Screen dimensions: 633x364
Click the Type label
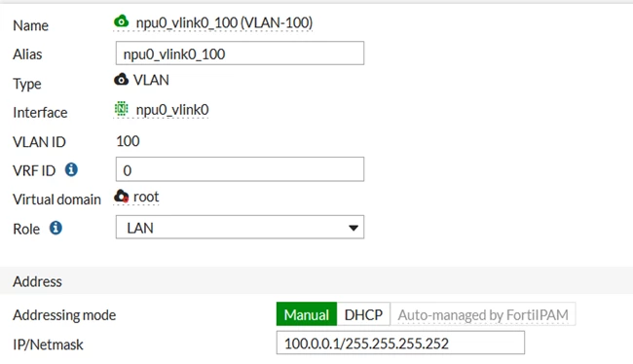point(27,84)
